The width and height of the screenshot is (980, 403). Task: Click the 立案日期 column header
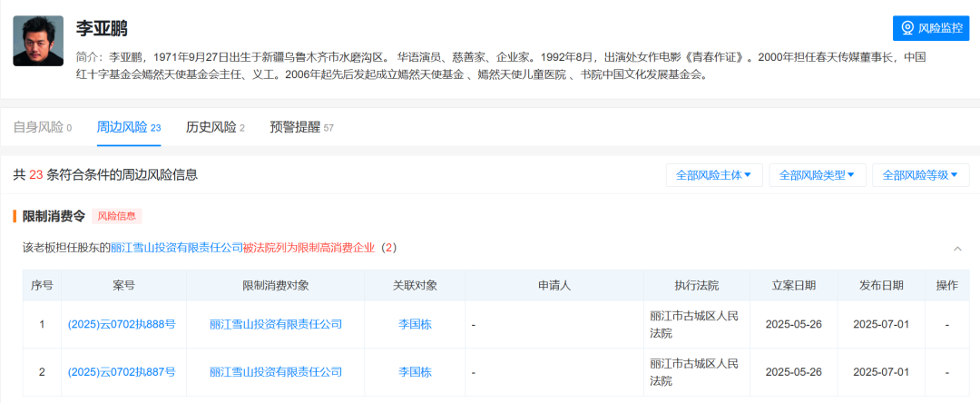click(793, 286)
